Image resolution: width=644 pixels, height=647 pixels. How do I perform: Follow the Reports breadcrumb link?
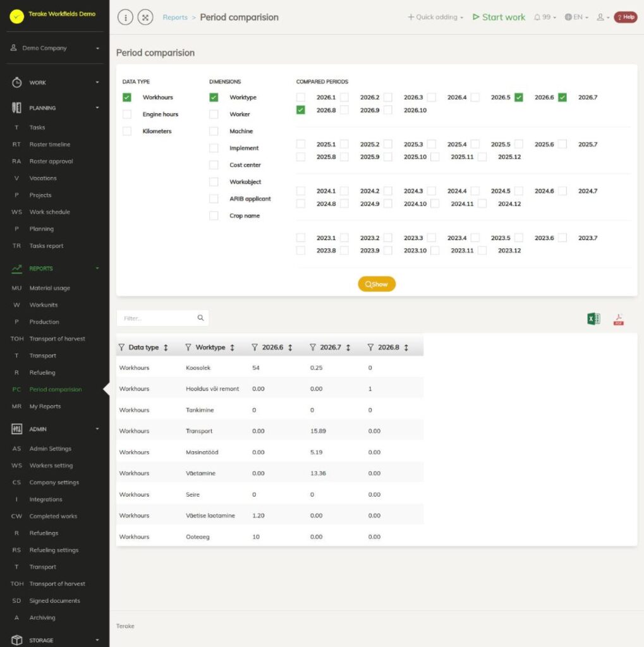(x=175, y=17)
